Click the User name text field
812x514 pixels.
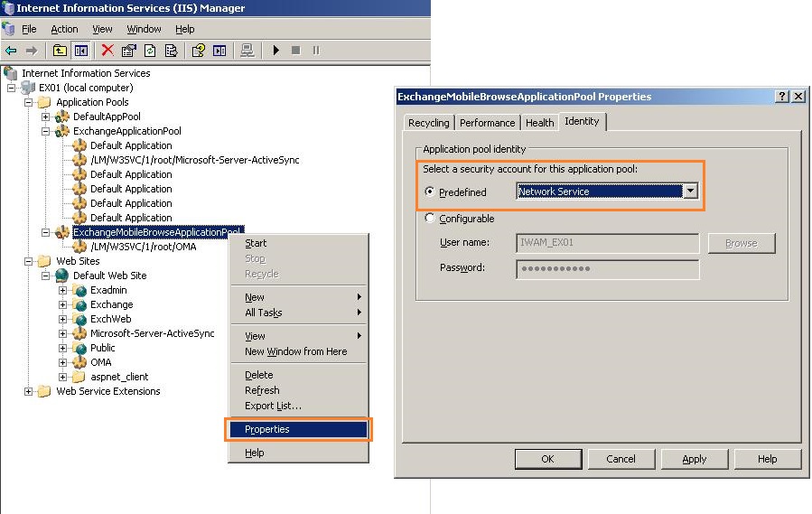pos(607,243)
